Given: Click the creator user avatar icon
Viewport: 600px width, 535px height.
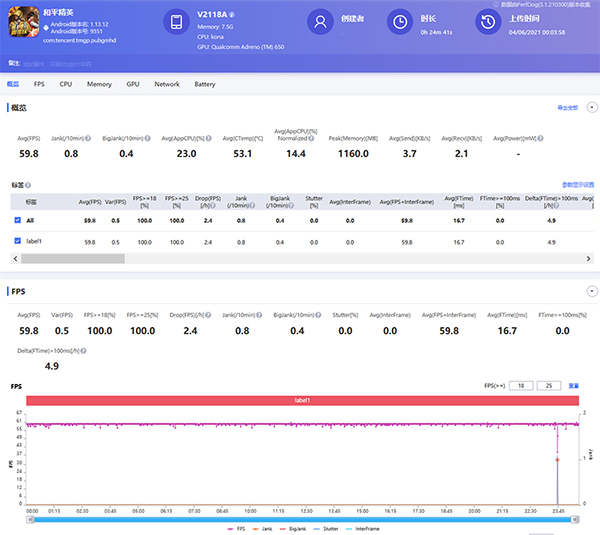Looking at the screenshot, I should pyautogui.click(x=320, y=22).
